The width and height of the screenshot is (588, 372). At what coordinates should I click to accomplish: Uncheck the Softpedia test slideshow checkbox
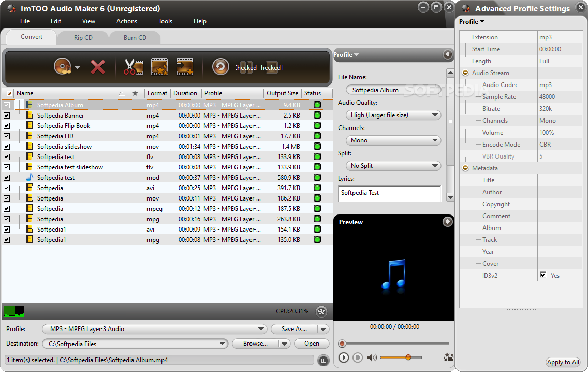(7, 167)
